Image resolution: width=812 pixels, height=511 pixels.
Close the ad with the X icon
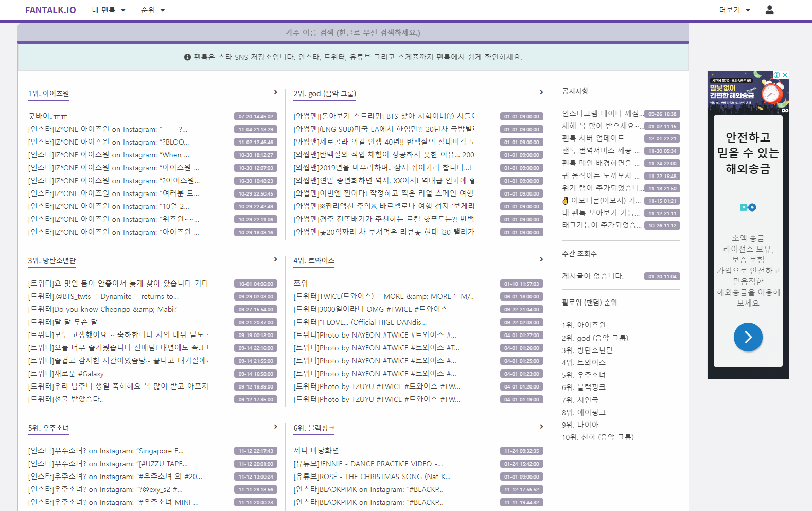click(x=785, y=75)
